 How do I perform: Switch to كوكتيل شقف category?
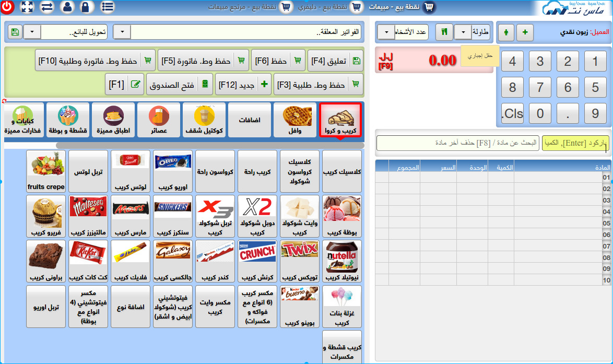tap(204, 120)
